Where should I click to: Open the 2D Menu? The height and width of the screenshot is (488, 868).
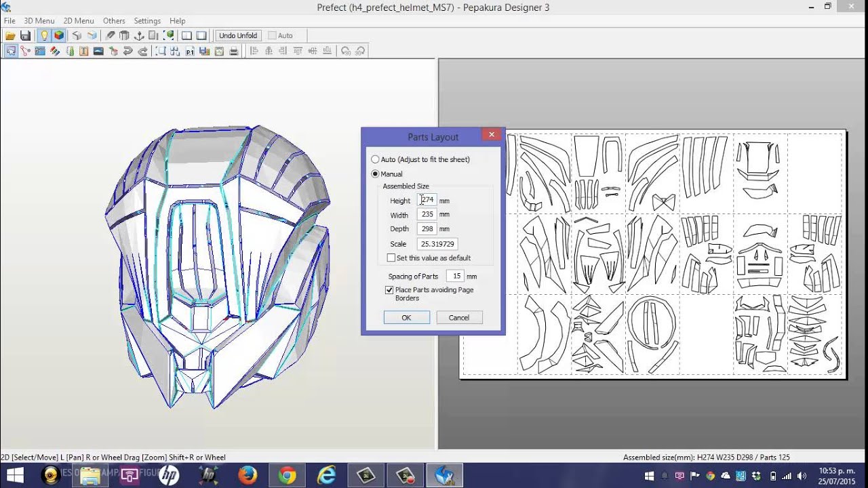click(x=79, y=21)
